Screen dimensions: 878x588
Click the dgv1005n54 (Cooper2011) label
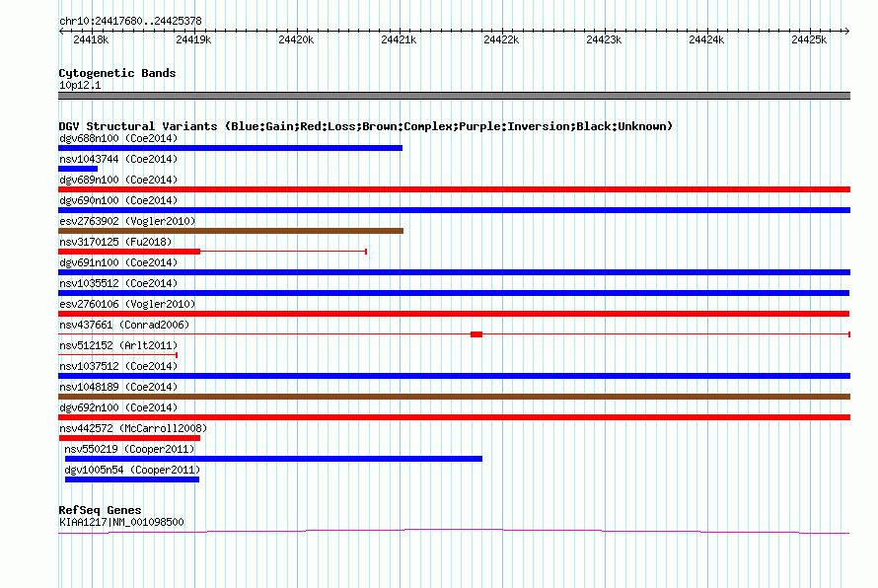pyautogui.click(x=132, y=470)
